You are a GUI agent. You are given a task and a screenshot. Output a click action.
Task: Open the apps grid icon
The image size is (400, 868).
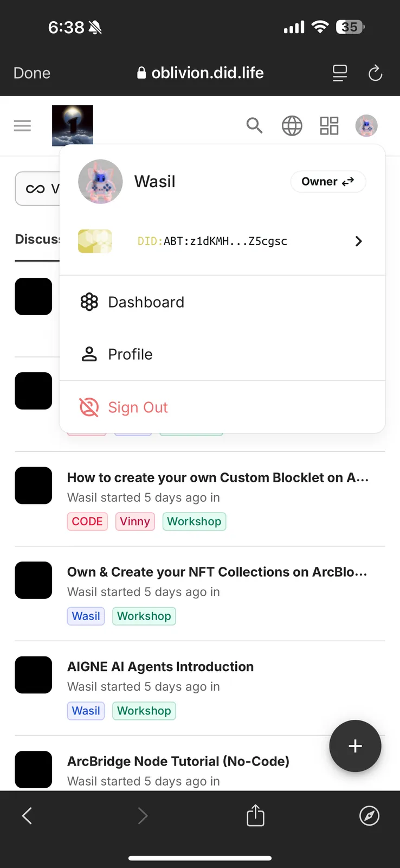pos(329,126)
